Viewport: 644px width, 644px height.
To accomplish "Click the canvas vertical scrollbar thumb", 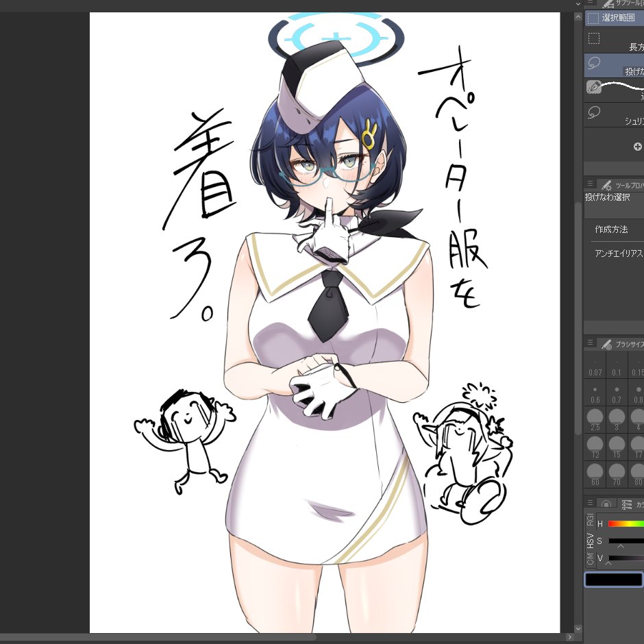I will tap(578, 318).
